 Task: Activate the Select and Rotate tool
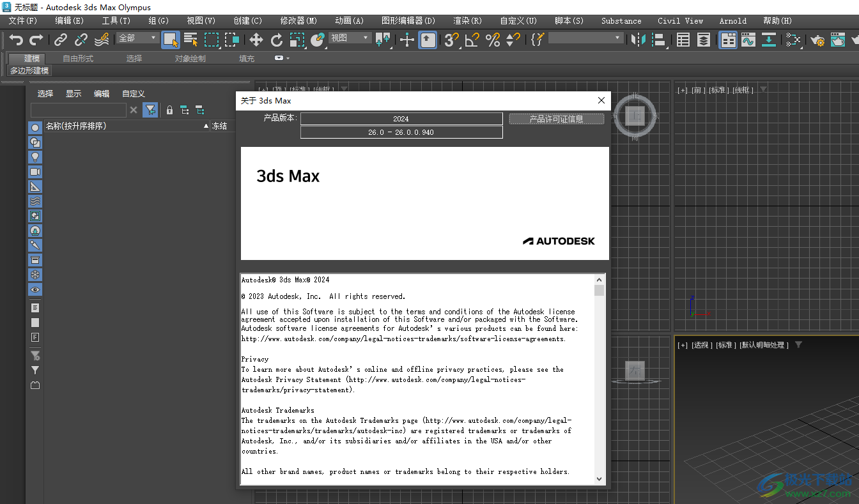pos(277,40)
